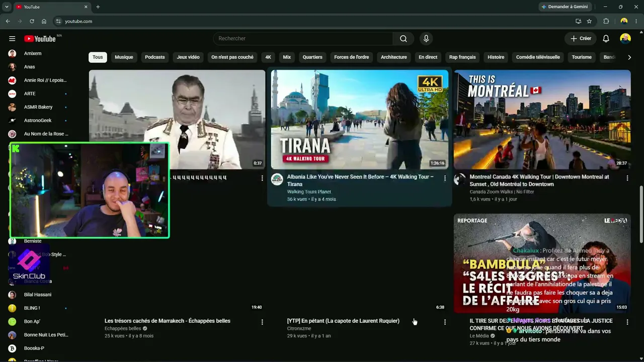
Task: Open a new browser tab
Action: click(x=98, y=7)
